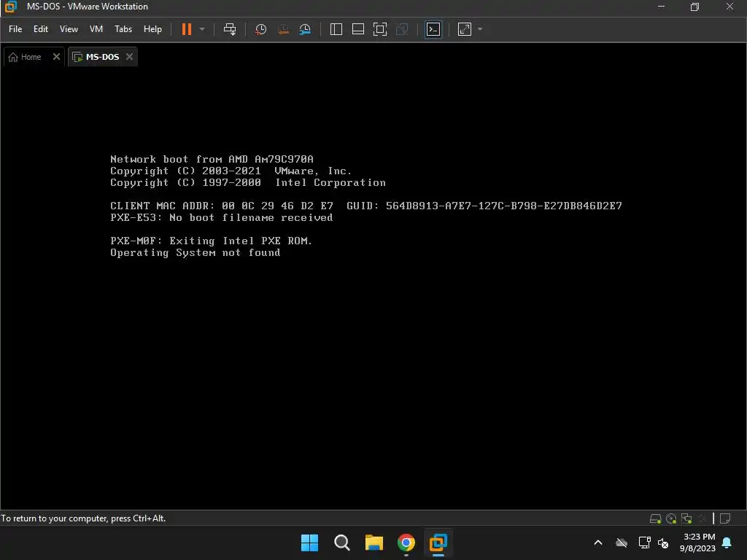Image resolution: width=747 pixels, height=560 pixels.
Task: Open the File menu
Action: (15, 29)
